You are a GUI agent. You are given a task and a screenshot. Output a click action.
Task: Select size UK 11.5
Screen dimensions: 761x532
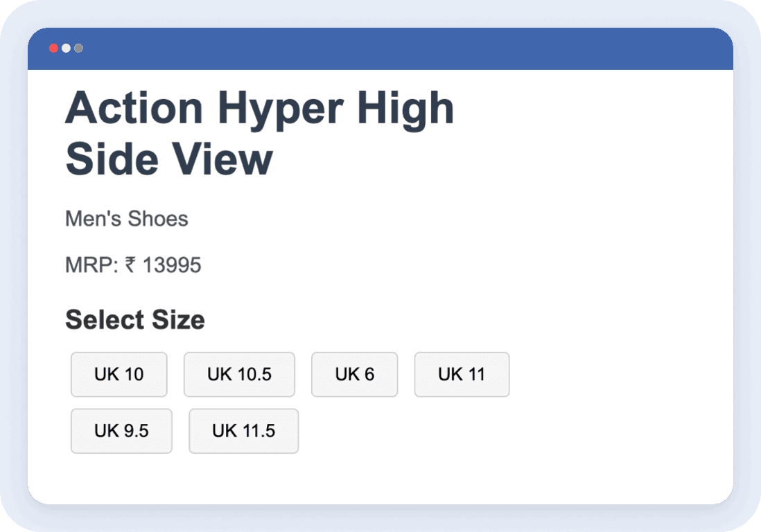coord(243,431)
